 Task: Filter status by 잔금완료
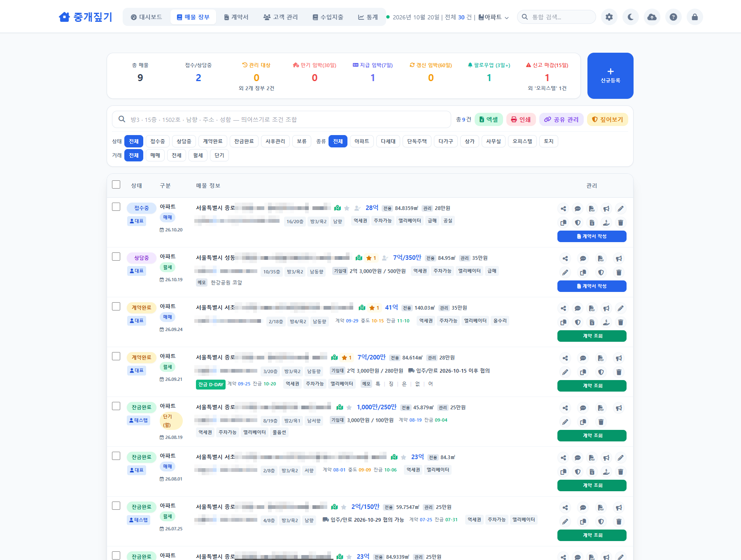click(244, 141)
